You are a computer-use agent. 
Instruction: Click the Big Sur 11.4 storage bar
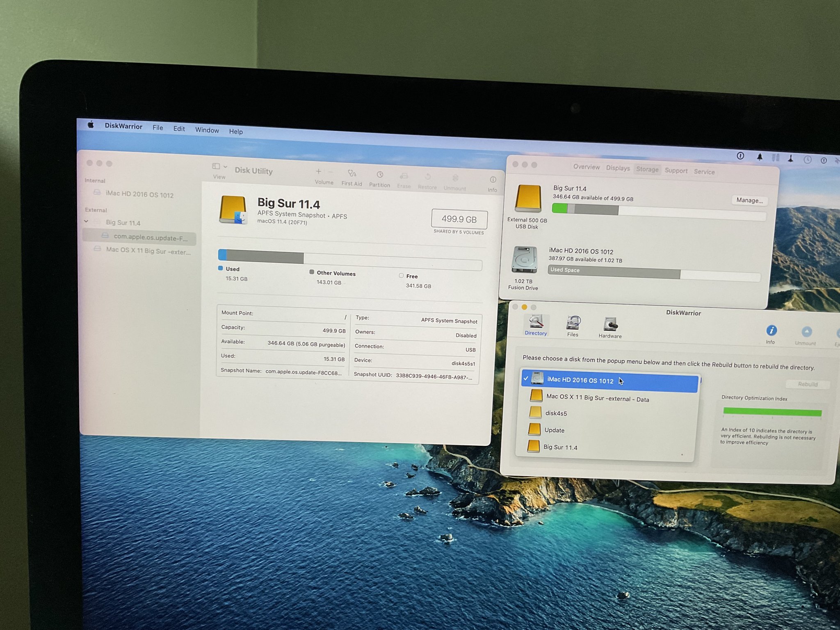tap(659, 211)
